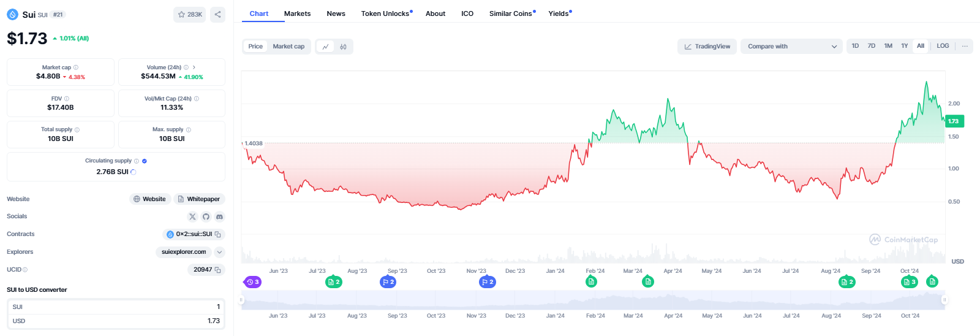Open the share icon next to the watchlist
Screen dimensions: 980x336
(x=217, y=14)
